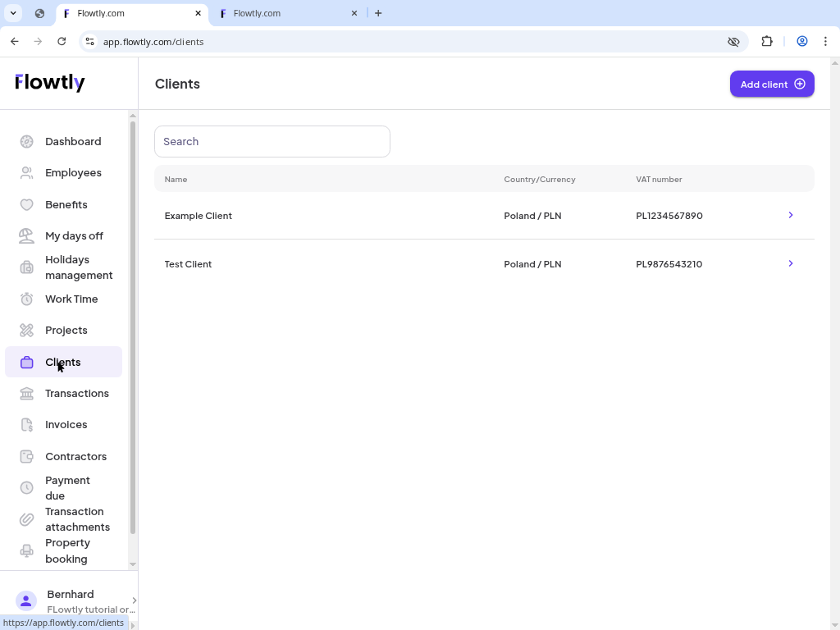The width and height of the screenshot is (840, 630).
Task: Open Projects using the tools icon
Action: coord(26,330)
